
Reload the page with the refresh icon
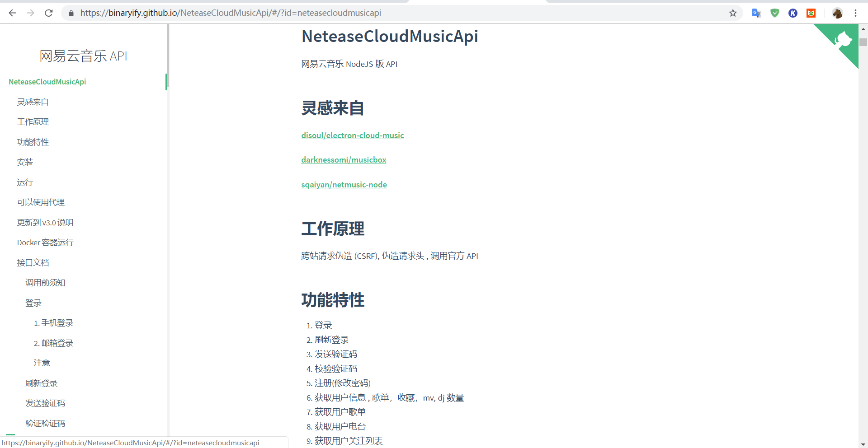pyautogui.click(x=49, y=13)
